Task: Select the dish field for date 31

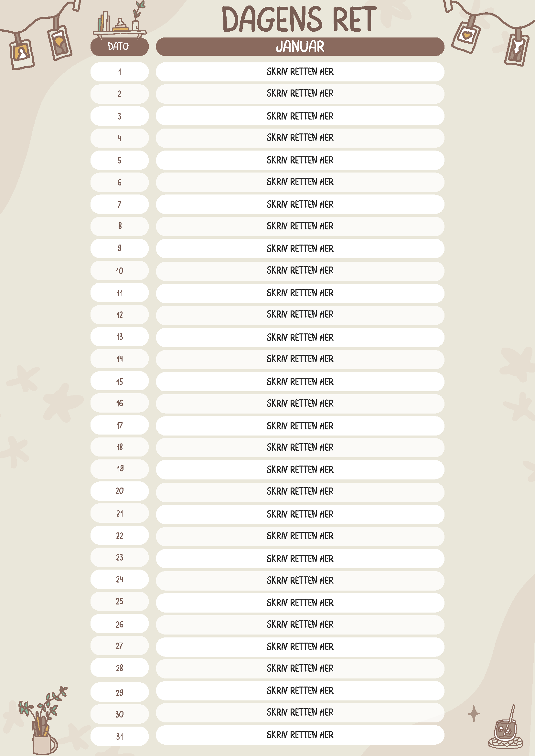Action: click(300, 735)
